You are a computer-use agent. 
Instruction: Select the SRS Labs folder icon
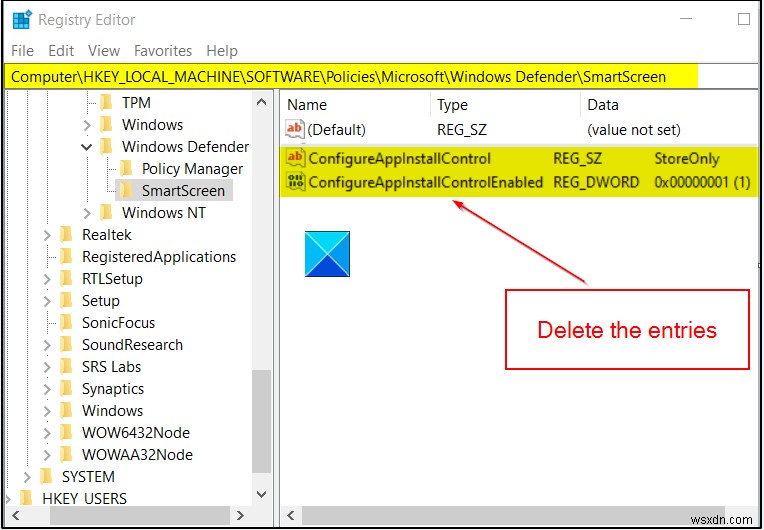(x=66, y=367)
